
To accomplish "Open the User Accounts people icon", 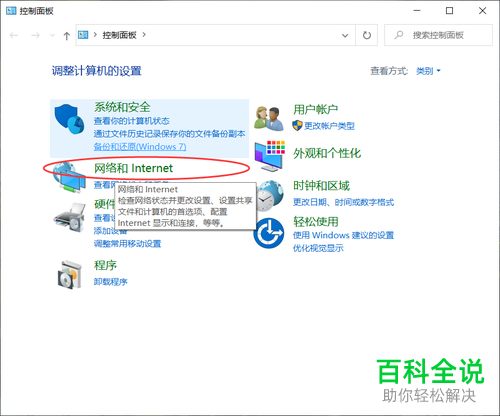I will point(269,119).
